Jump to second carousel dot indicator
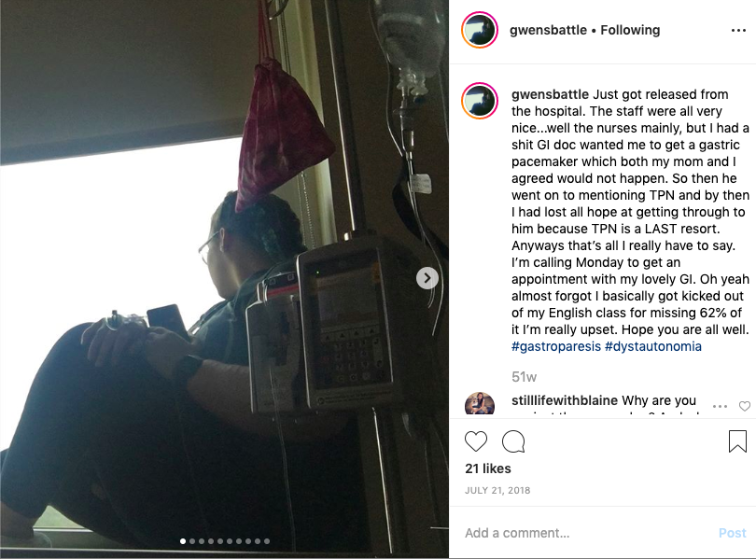The width and height of the screenshot is (756, 559). tap(192, 541)
